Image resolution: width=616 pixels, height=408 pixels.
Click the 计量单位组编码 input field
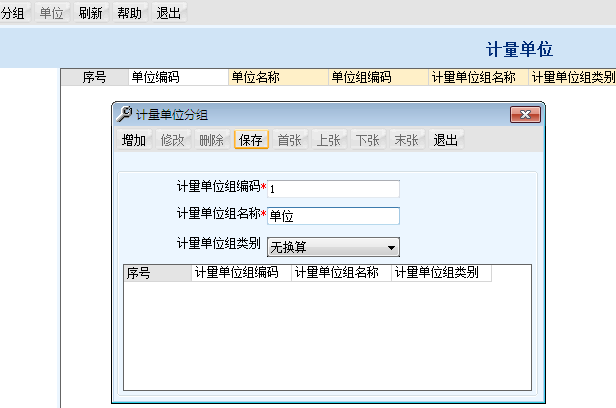coord(332,189)
